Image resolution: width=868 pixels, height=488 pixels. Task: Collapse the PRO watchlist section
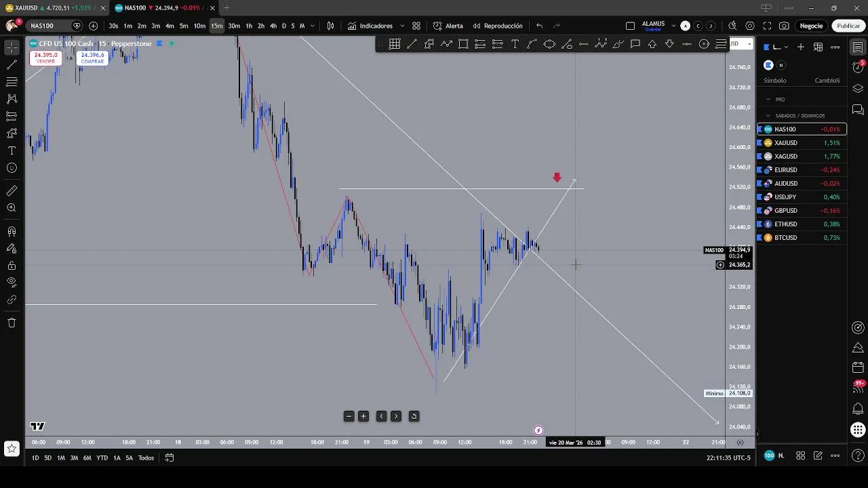coord(768,100)
